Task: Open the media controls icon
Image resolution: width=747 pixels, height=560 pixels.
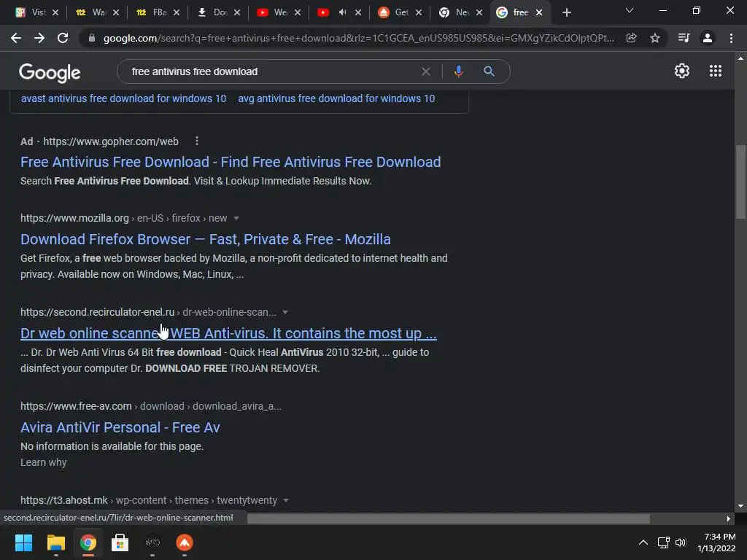Action: point(684,38)
